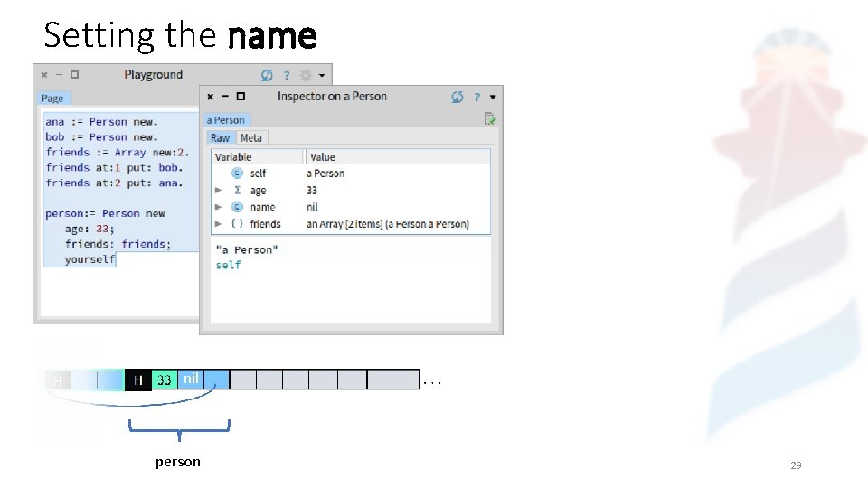Click the 'person:= Person new' code line
The height and width of the screenshot is (488, 868).
[105, 213]
